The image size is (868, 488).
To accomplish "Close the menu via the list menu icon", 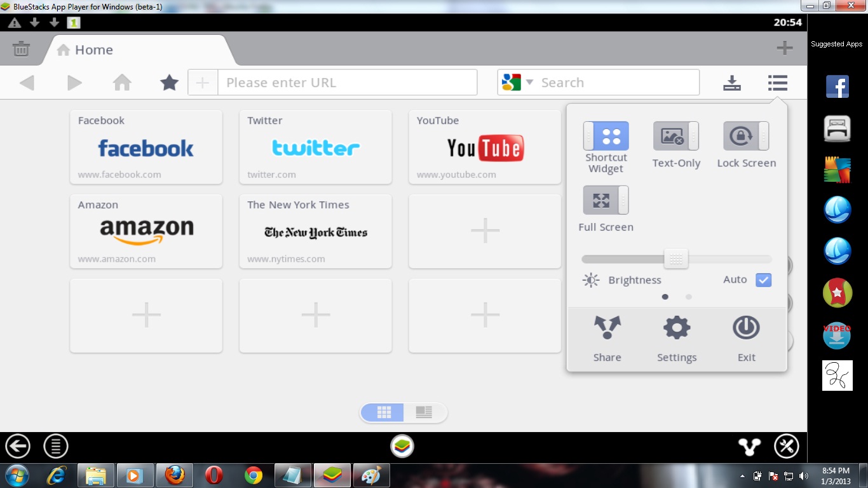I will click(777, 83).
